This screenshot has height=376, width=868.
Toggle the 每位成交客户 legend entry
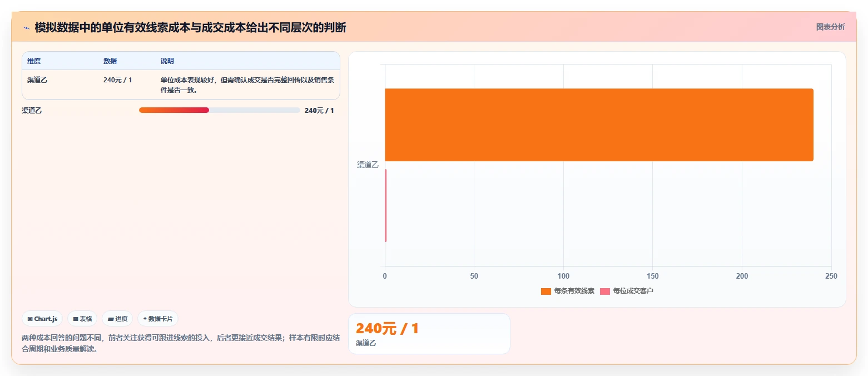[x=627, y=291]
